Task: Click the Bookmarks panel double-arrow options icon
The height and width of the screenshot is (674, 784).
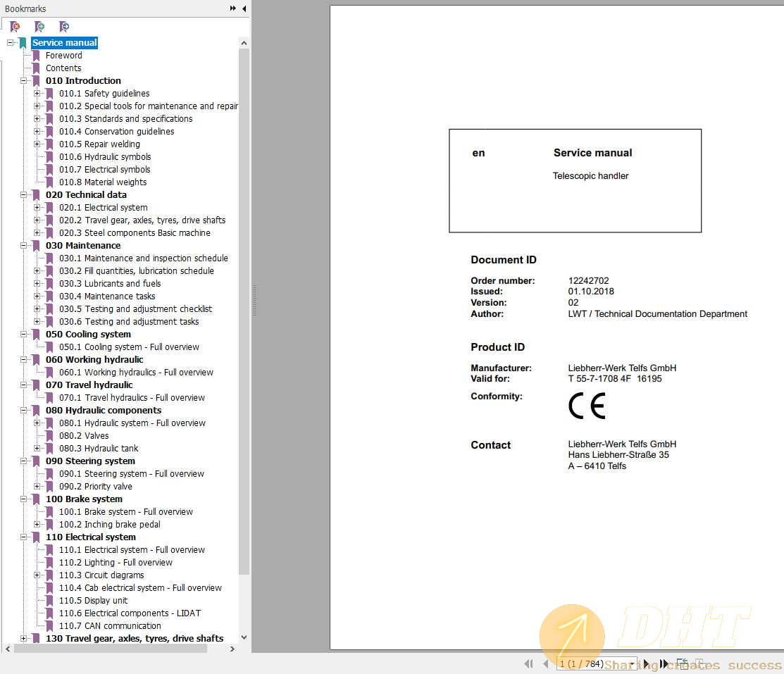Action: (x=233, y=8)
